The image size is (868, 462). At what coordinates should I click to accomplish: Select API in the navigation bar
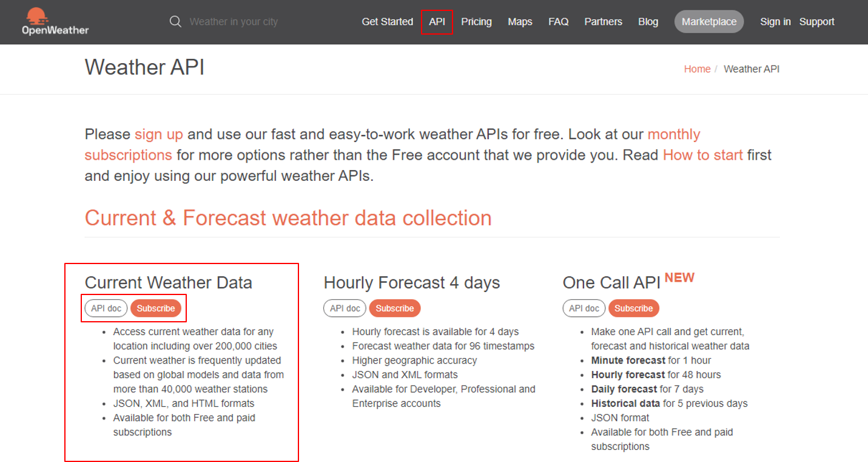pos(437,22)
